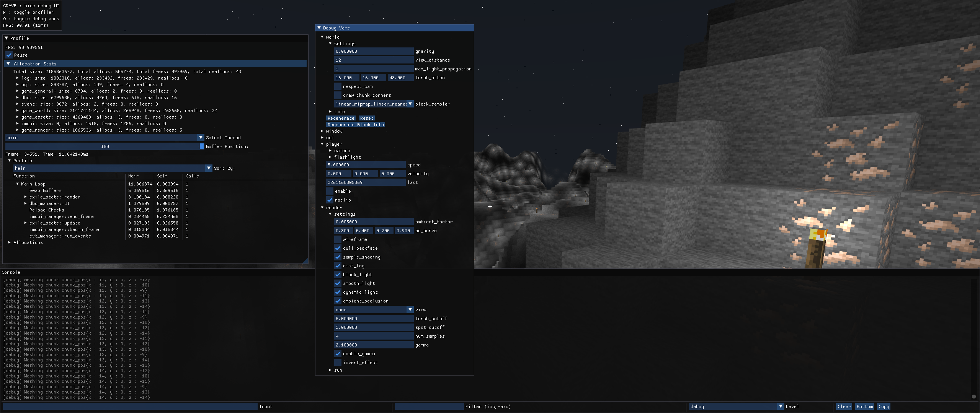
Task: Click the console Filter input field
Action: (x=429, y=406)
